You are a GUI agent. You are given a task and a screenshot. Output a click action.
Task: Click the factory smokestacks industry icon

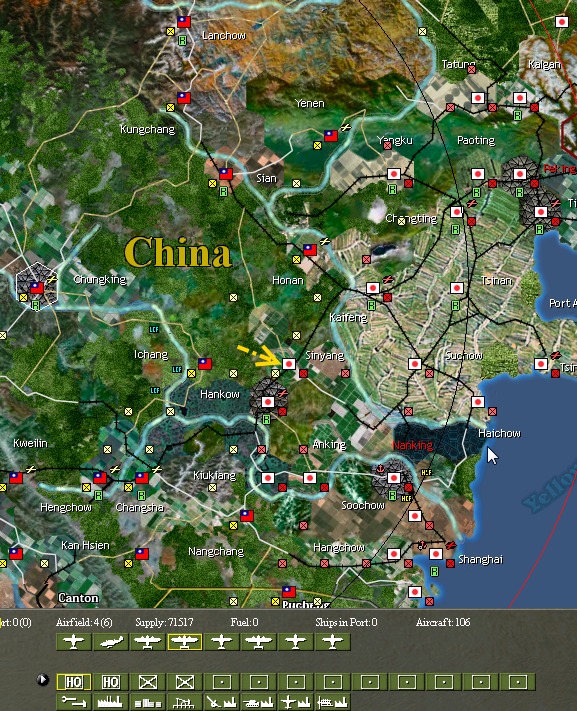[111, 701]
